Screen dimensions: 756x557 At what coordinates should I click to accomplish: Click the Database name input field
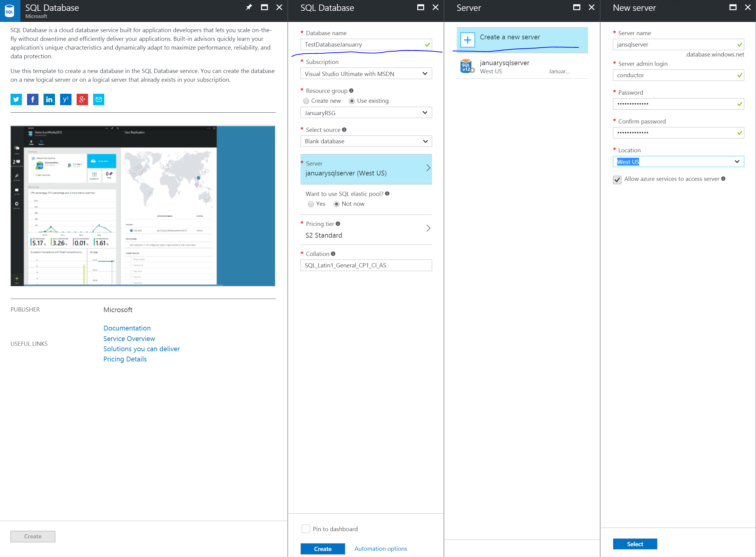tap(366, 44)
